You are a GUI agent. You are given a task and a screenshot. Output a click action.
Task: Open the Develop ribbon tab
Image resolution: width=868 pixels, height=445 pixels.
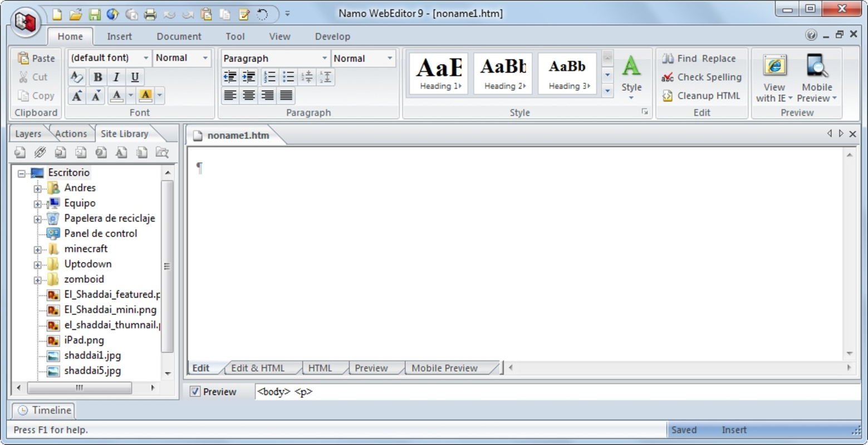click(332, 36)
